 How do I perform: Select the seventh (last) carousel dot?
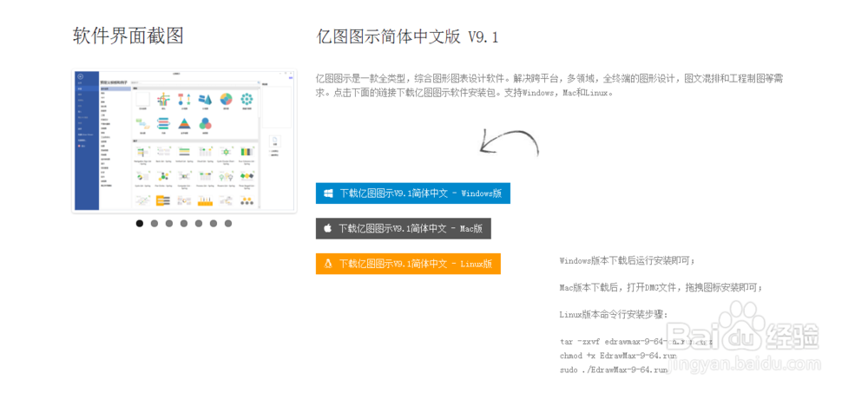click(228, 223)
